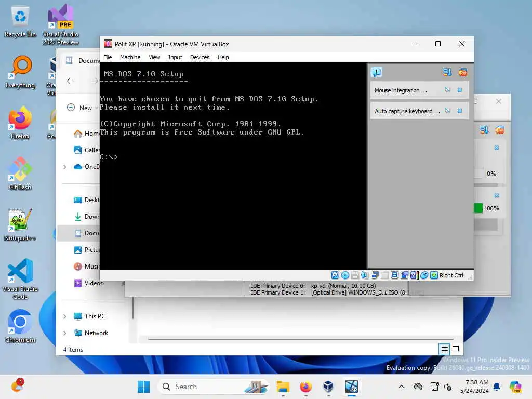Click the greyed-out USB indicator in VM status bar
Image resolution: width=532 pixels, height=399 pixels.
385,275
